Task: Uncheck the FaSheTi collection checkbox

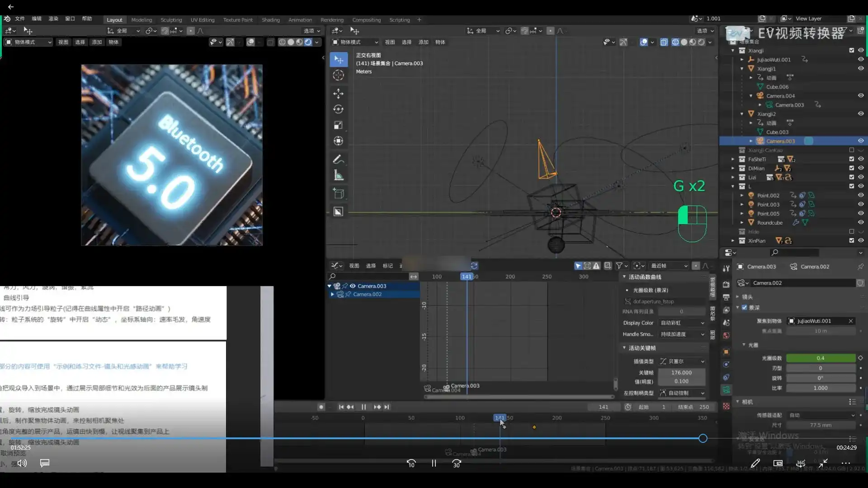Action: [x=852, y=159]
